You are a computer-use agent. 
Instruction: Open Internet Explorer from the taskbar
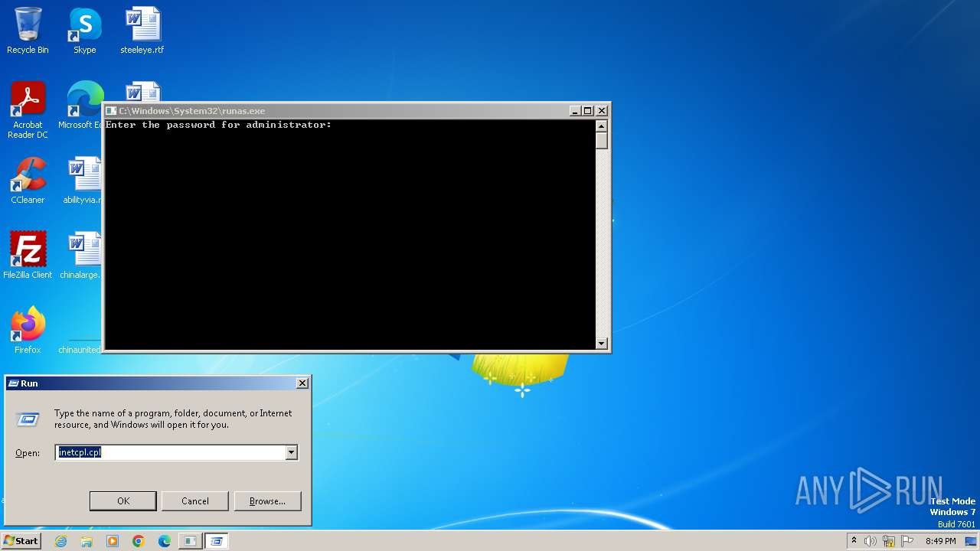[60, 541]
